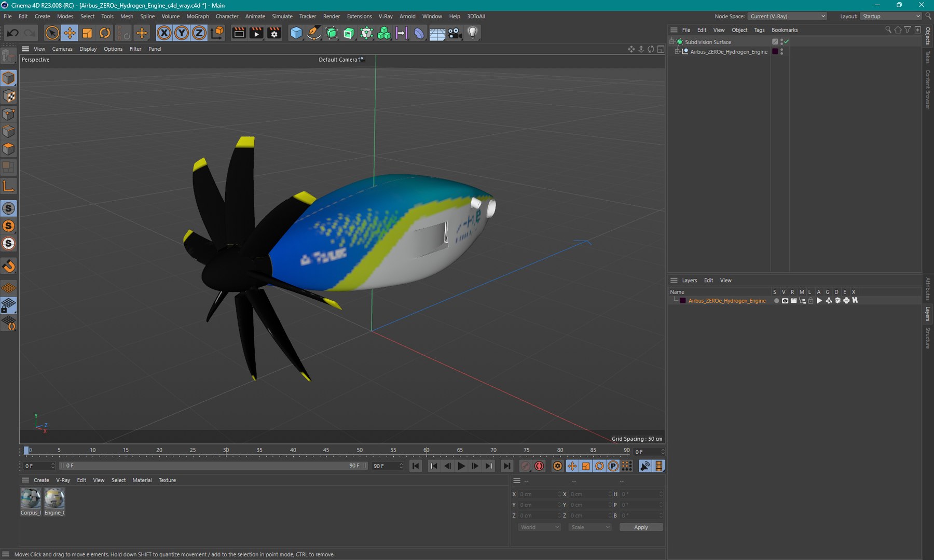This screenshot has height=560, width=934.
Task: Expand Subdivision Surface tree node
Action: tap(671, 41)
